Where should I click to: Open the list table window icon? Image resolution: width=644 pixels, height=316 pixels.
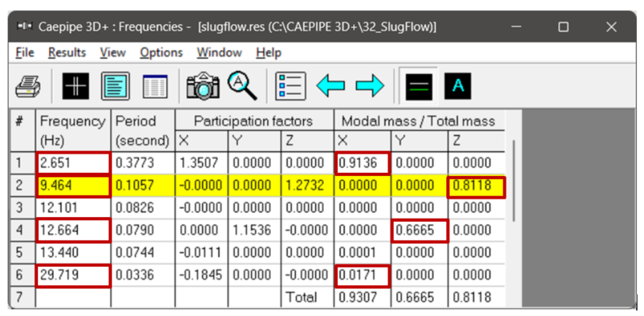click(155, 86)
